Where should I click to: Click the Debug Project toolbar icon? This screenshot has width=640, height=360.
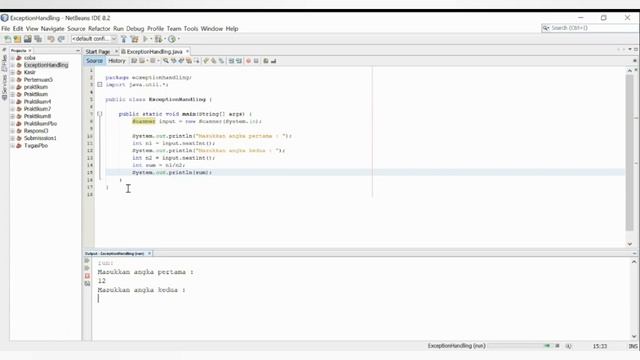158,39
